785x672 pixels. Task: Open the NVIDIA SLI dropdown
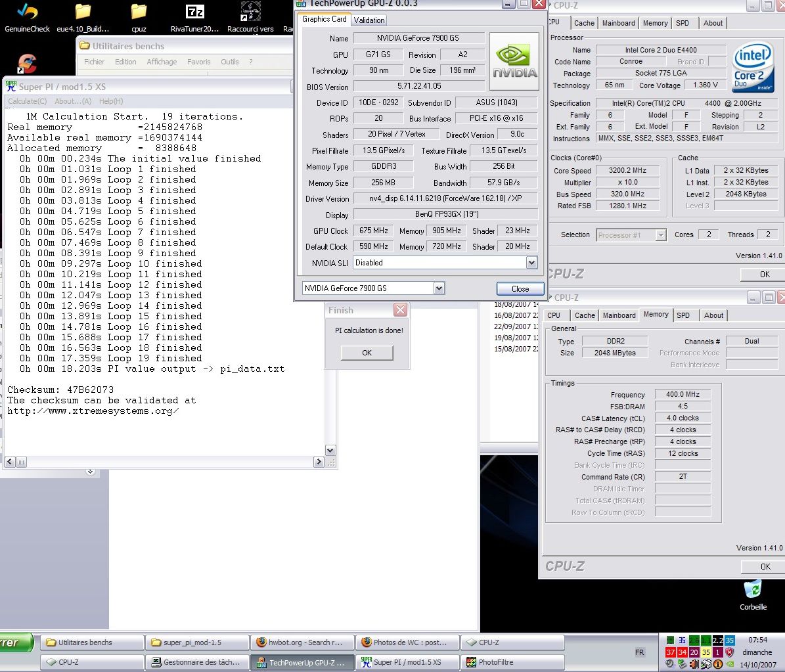coord(531,262)
